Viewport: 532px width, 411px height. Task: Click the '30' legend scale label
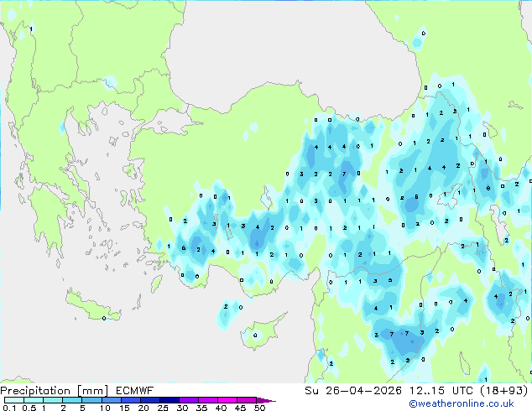point(182,408)
